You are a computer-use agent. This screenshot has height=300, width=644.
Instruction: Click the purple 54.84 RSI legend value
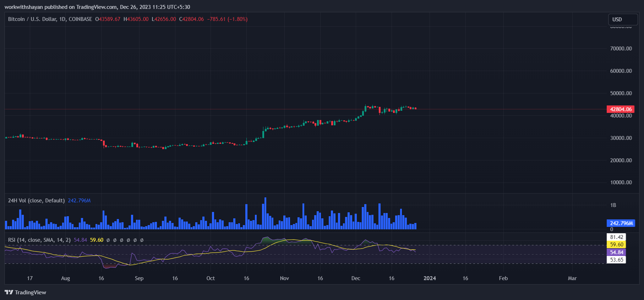click(80, 240)
